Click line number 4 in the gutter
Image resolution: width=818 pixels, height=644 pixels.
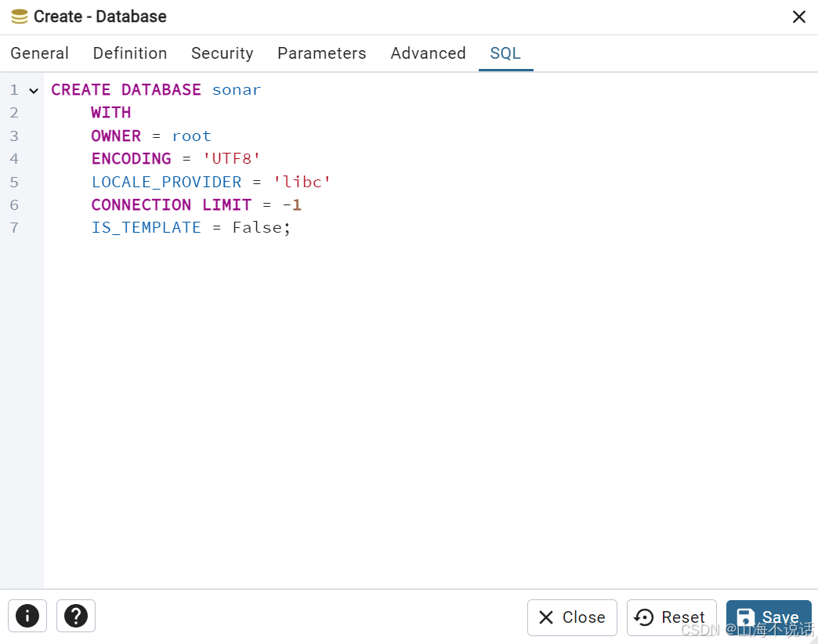click(x=14, y=158)
